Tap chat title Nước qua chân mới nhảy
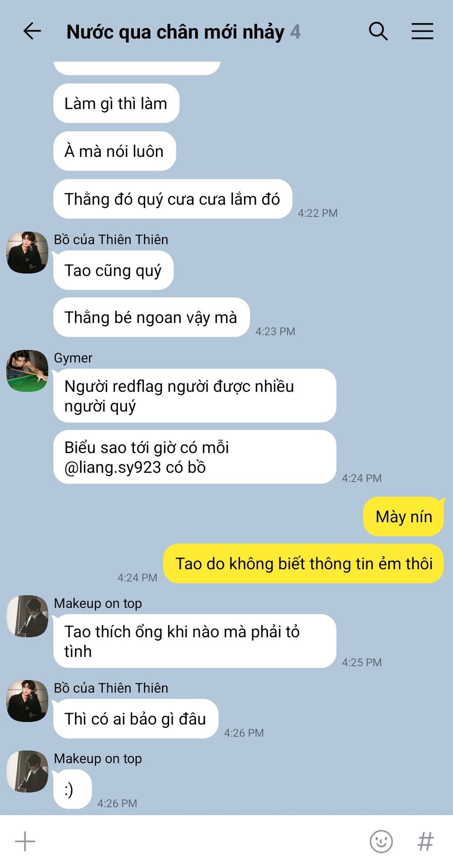The width and height of the screenshot is (453, 868). click(175, 32)
